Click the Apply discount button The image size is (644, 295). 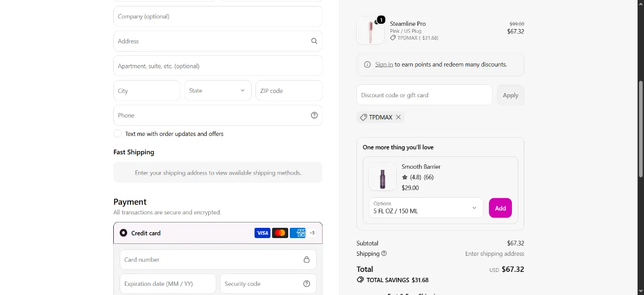[510, 95]
